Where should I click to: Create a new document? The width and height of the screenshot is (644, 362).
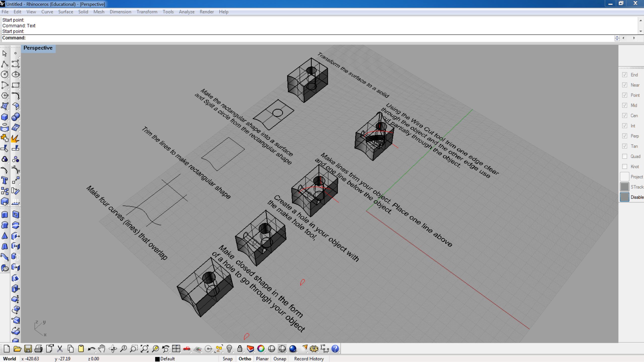point(7,349)
